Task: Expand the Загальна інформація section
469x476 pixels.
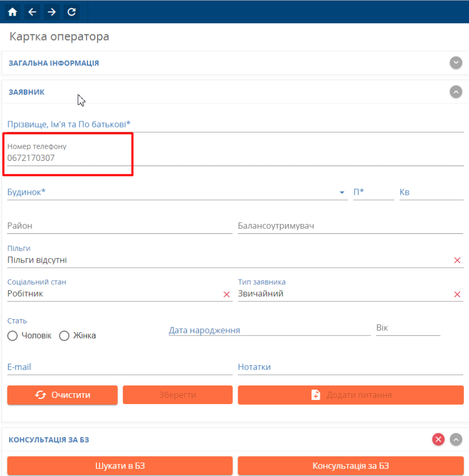Action: [x=456, y=63]
